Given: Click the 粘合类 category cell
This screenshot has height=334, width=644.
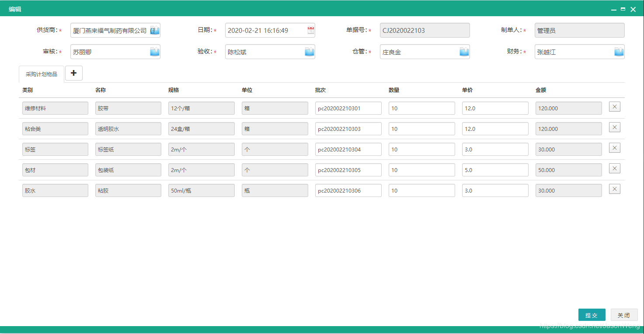Looking at the screenshot, I should tap(55, 129).
